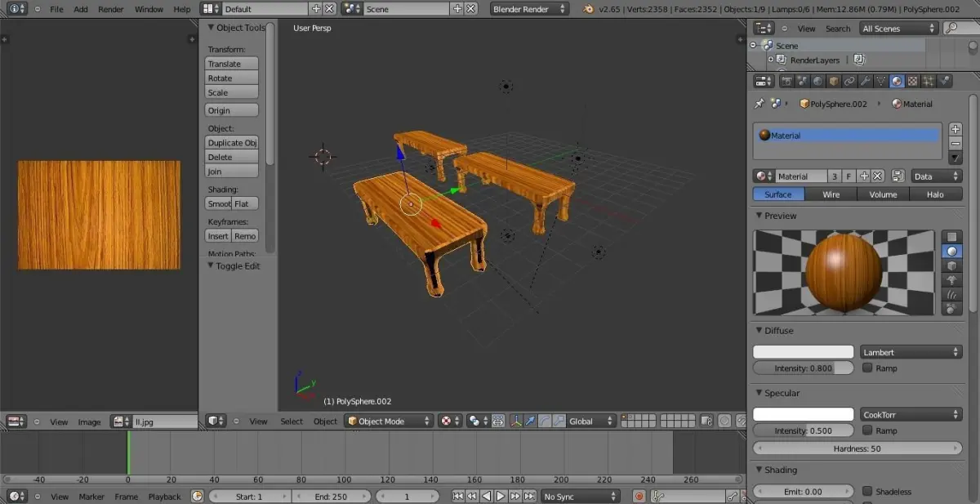Viewport: 980px width, 504px height.
Task: Open the Object Mode dropdown
Action: click(x=389, y=421)
